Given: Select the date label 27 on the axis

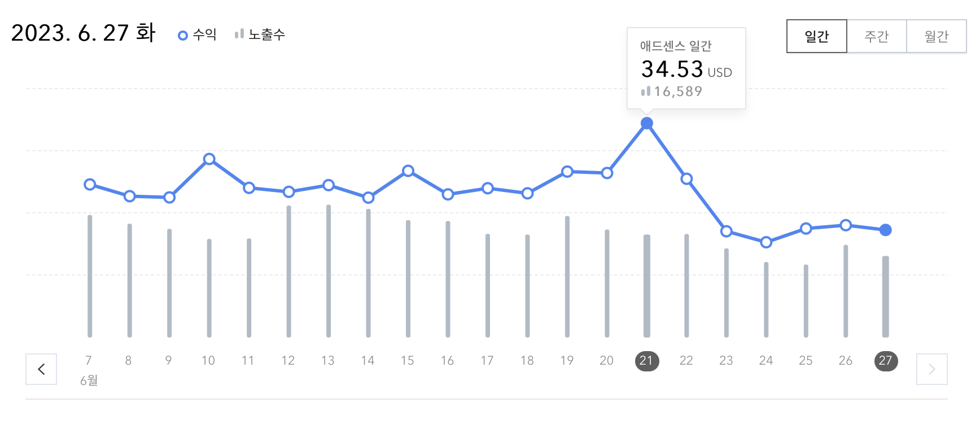Looking at the screenshot, I should click(885, 361).
